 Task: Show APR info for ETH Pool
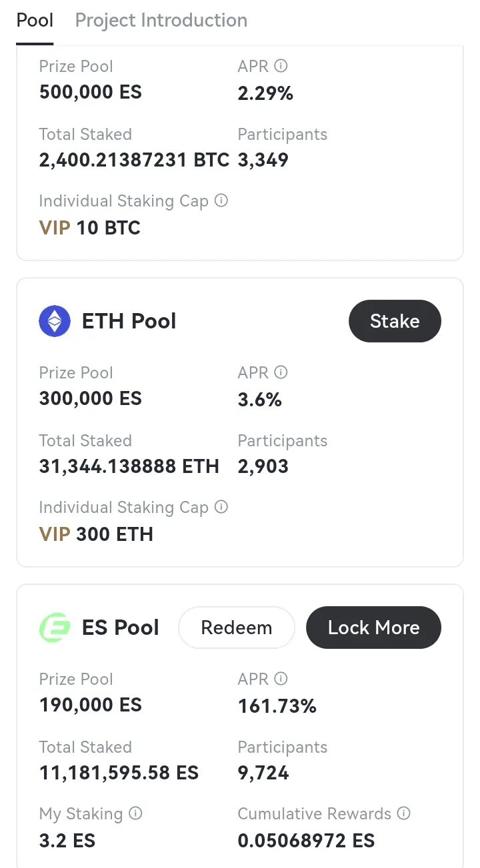[281, 372]
